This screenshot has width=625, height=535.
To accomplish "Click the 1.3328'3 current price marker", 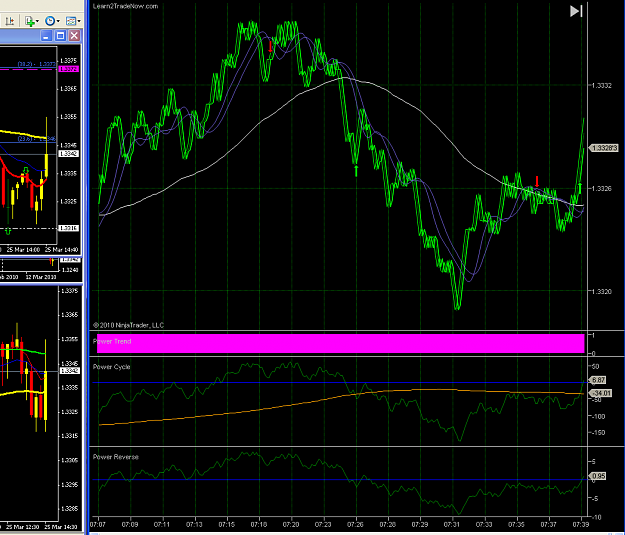I will tap(604, 148).
